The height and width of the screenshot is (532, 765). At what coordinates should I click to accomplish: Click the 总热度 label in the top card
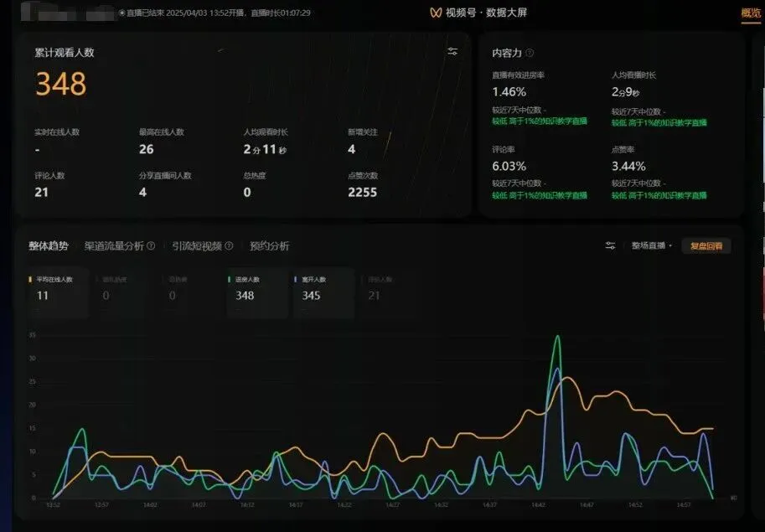click(255, 176)
